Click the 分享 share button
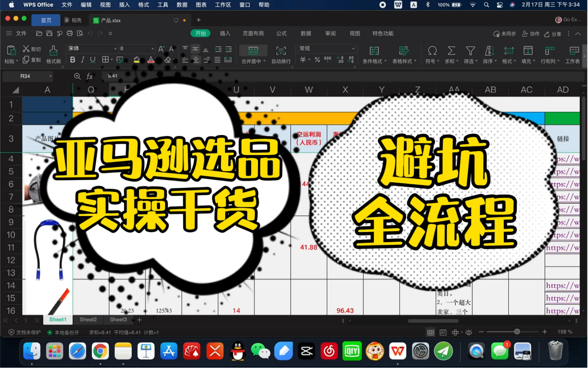This screenshot has width=588, height=368. pos(553,34)
